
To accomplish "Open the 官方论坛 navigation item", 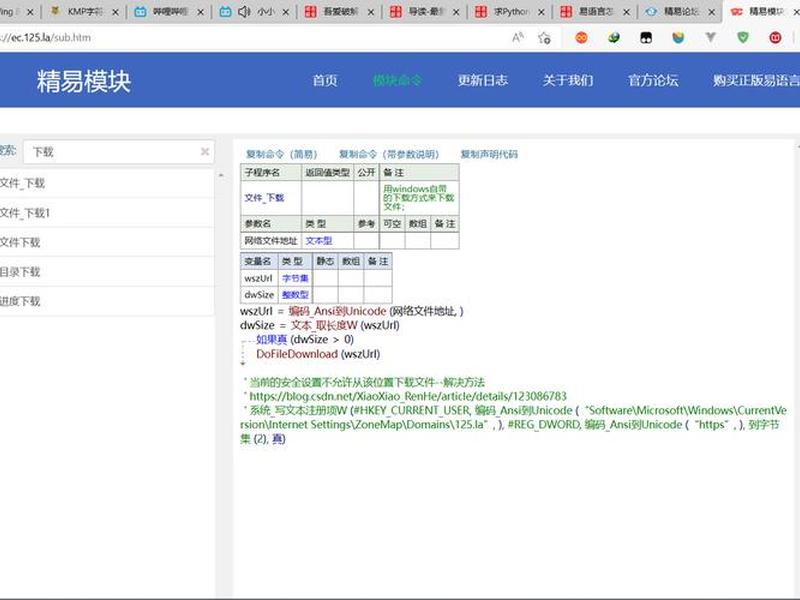I will [653, 80].
